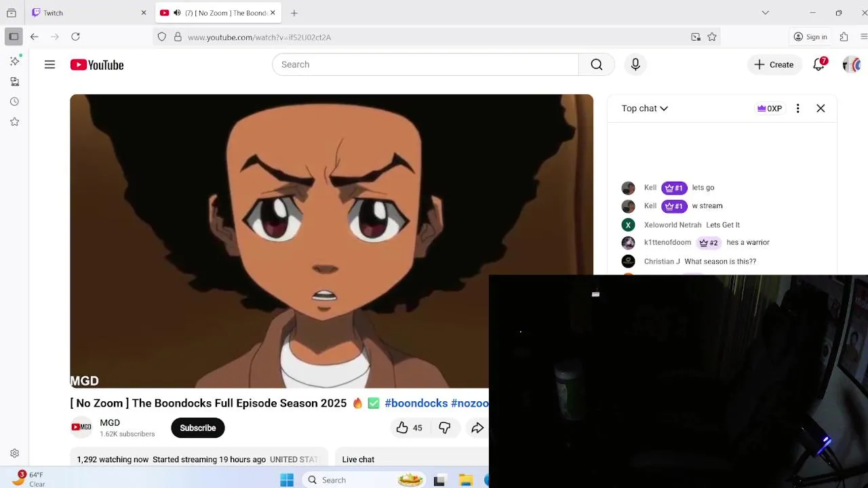
Task: Open k1ttenofdoom chat author
Action: [x=667, y=243]
